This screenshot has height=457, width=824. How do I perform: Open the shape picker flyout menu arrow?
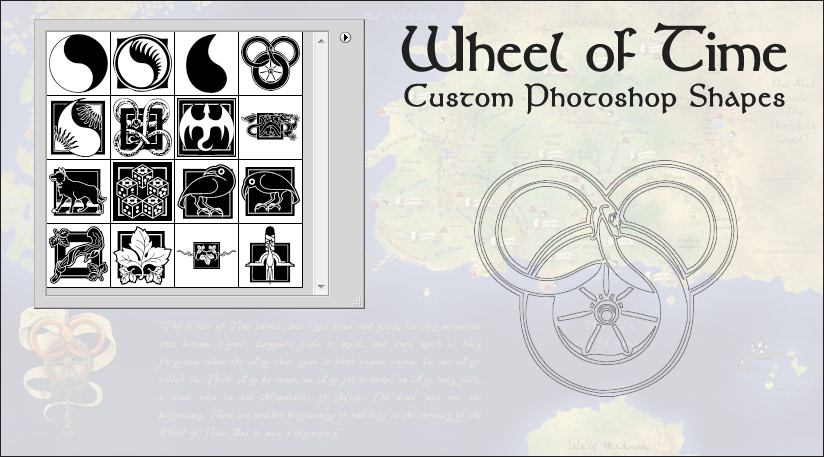(345, 37)
